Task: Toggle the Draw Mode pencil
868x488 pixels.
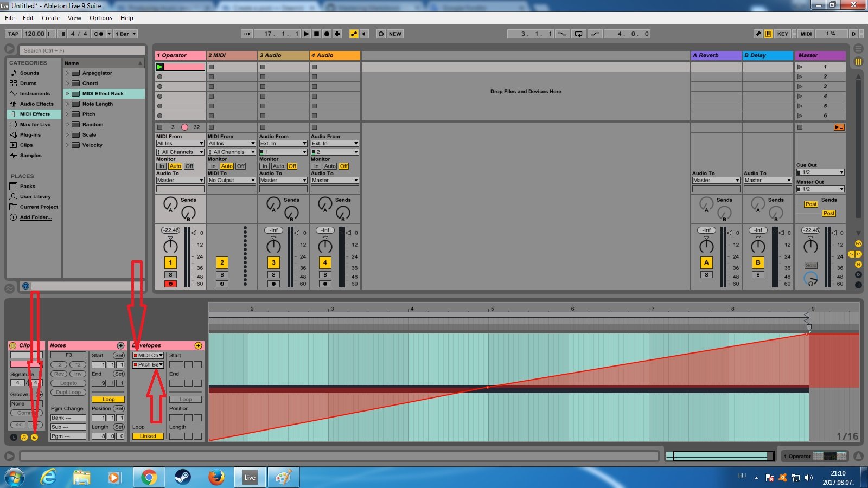Action: pos(758,34)
